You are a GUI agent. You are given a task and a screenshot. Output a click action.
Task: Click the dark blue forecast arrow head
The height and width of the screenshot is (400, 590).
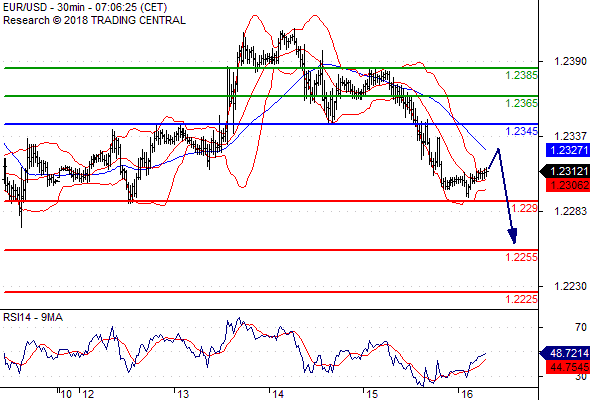tap(512, 236)
